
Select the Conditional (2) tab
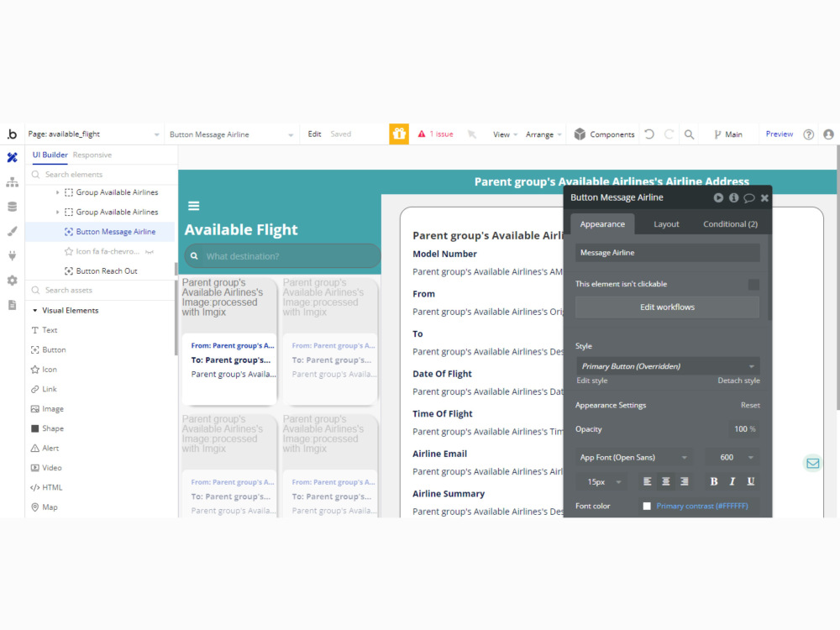pos(730,224)
